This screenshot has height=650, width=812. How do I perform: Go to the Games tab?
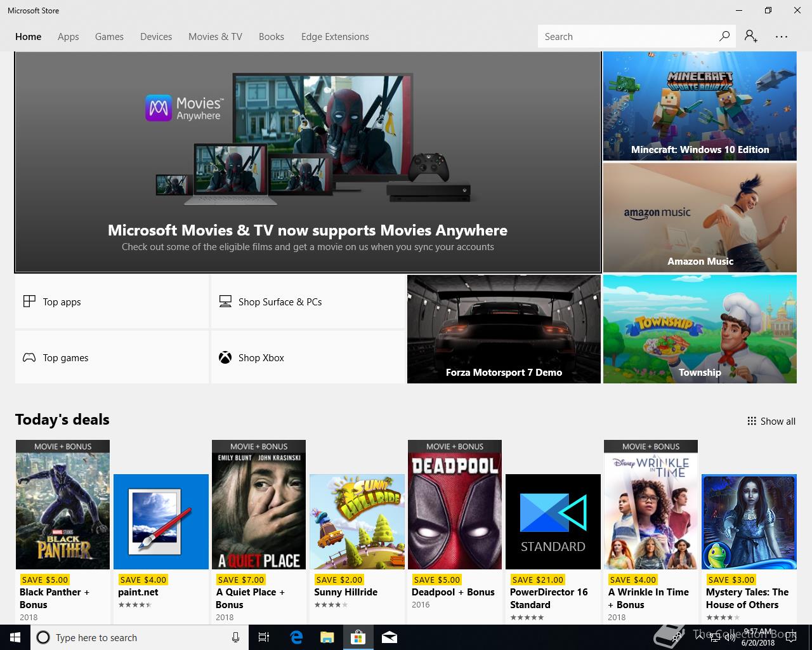[109, 36]
